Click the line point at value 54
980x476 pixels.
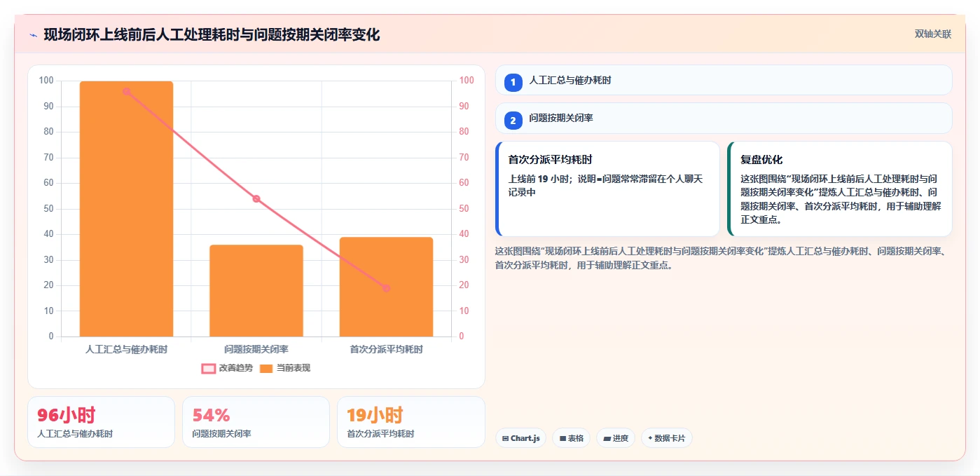pos(256,199)
